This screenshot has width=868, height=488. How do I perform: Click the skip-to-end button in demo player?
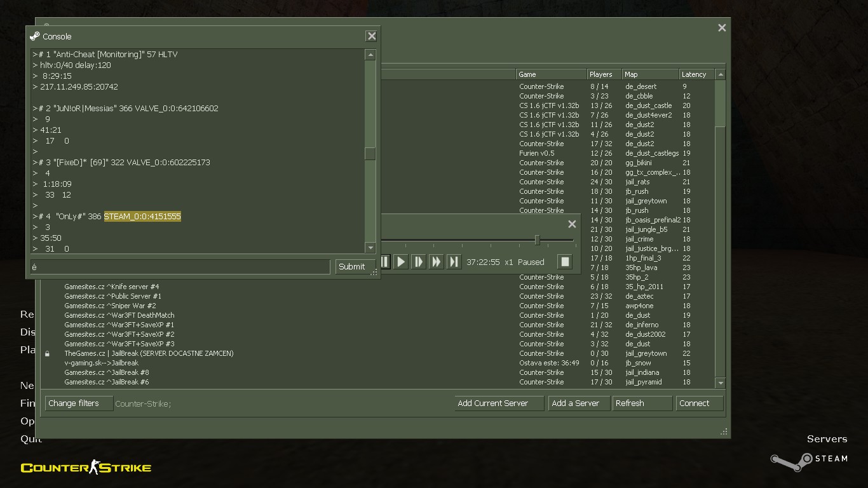454,262
